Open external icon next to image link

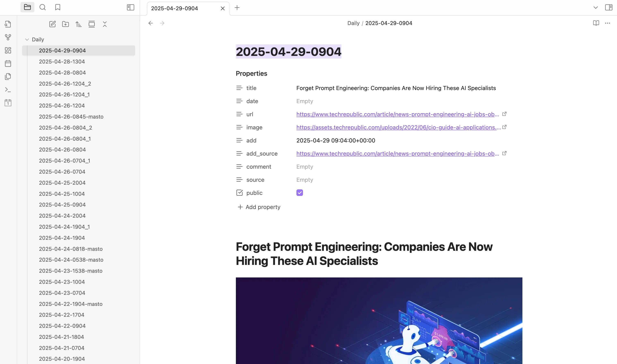coord(504,127)
